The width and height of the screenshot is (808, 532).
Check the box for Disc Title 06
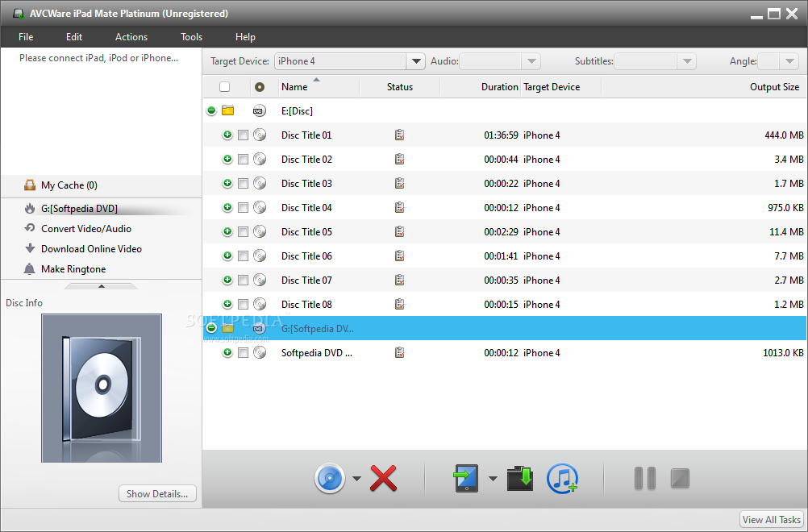click(x=244, y=256)
